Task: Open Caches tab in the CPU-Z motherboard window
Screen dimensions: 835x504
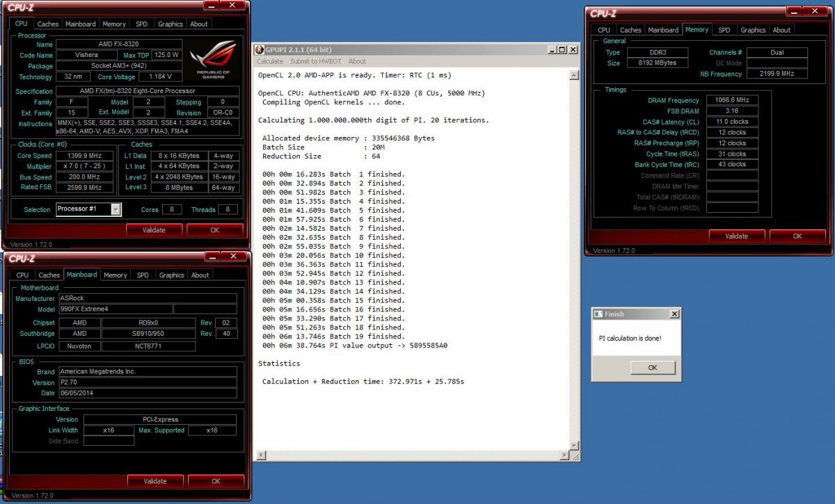Action: (49, 275)
